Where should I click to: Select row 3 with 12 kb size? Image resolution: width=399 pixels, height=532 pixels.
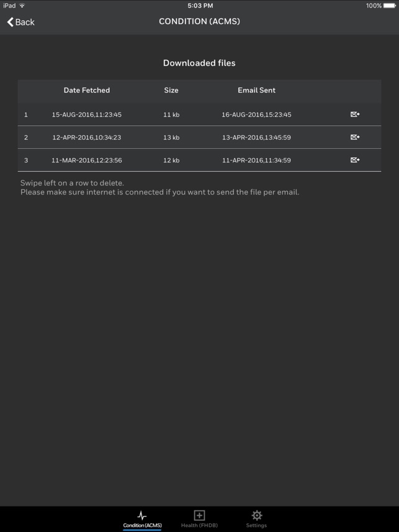171,161
